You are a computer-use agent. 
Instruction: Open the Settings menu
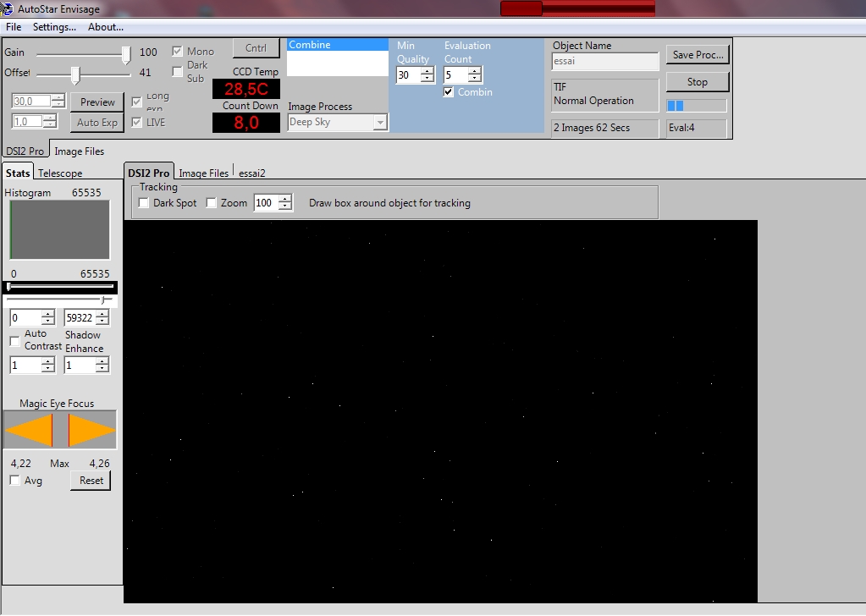tap(54, 26)
